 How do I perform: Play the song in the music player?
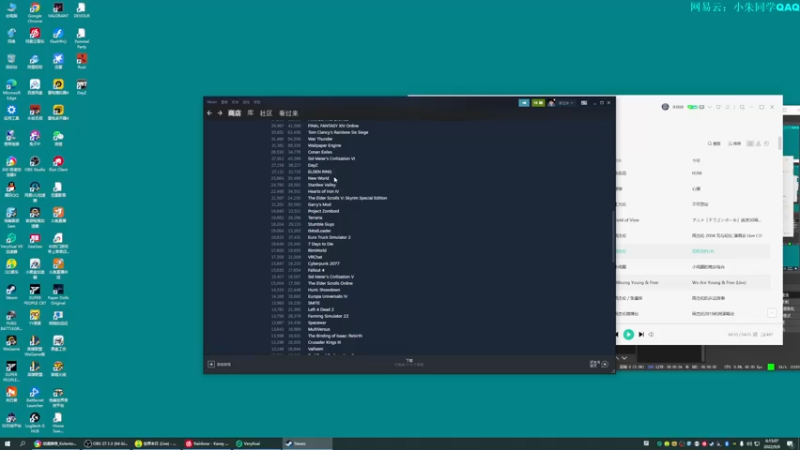point(629,335)
